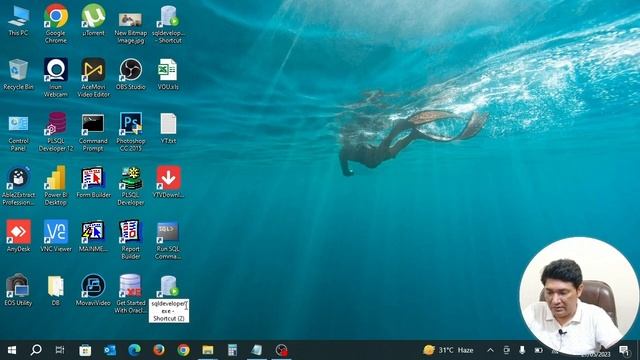Open red recorder app on taskbar
This screenshot has width=640, height=360.
(x=281, y=350)
